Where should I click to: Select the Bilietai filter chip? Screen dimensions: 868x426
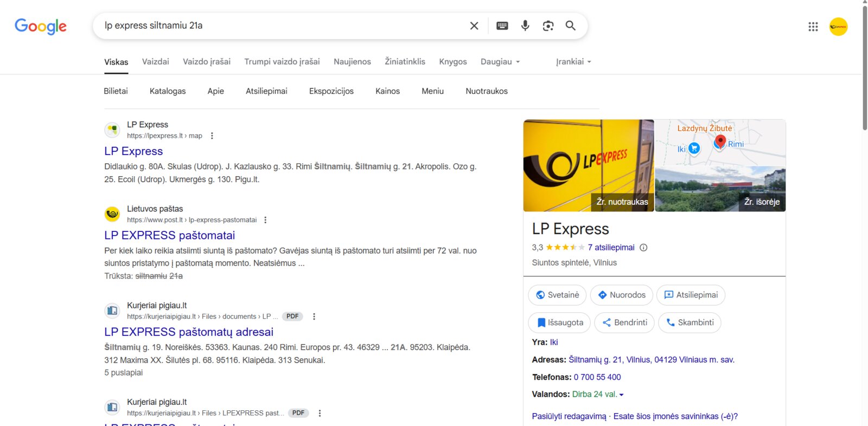tap(116, 91)
